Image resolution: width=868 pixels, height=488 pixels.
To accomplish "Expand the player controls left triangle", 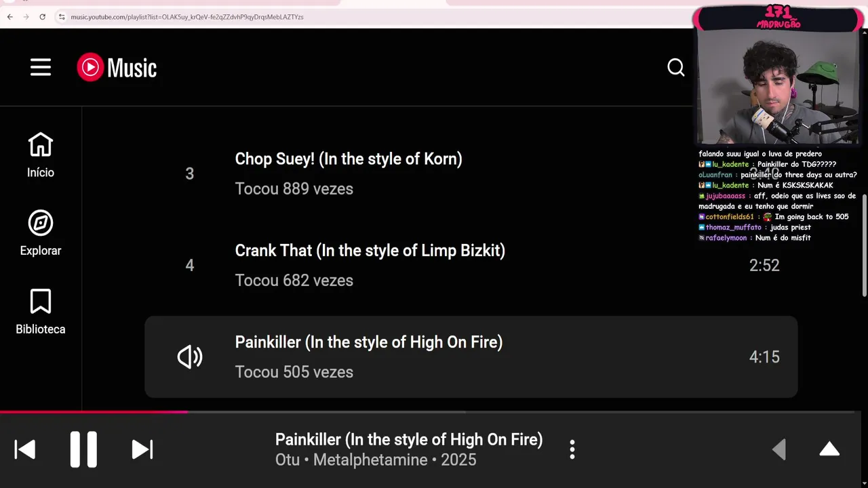I will [x=779, y=449].
